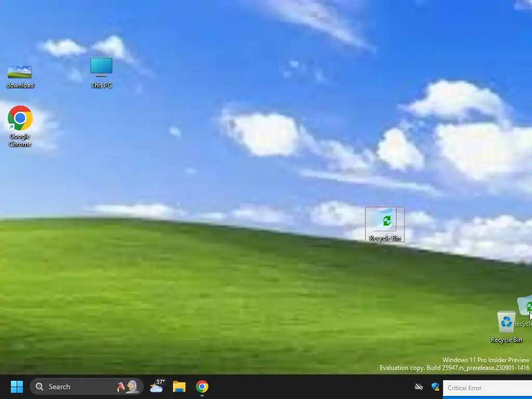Select the dotted-outlined Recycle Bin with green arrows
This screenshot has height=399, width=532.
(x=385, y=224)
